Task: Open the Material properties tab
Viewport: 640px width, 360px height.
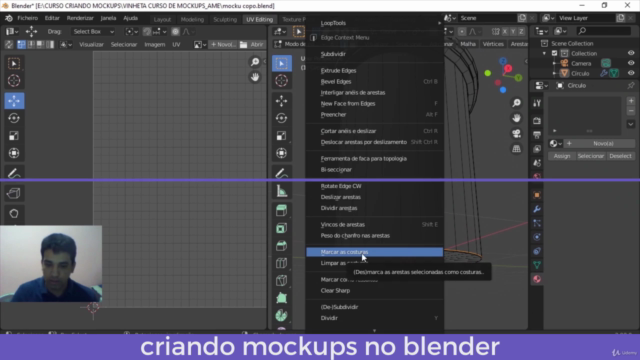Action: click(x=537, y=279)
